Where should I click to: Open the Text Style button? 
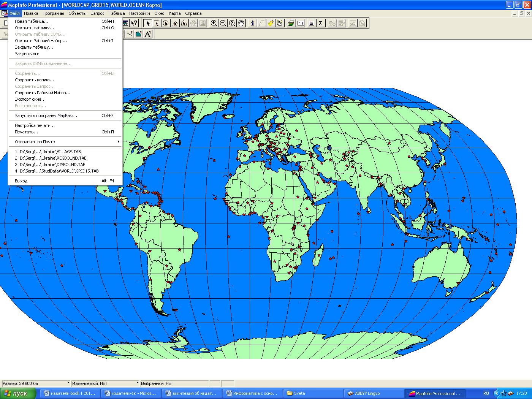click(x=148, y=34)
